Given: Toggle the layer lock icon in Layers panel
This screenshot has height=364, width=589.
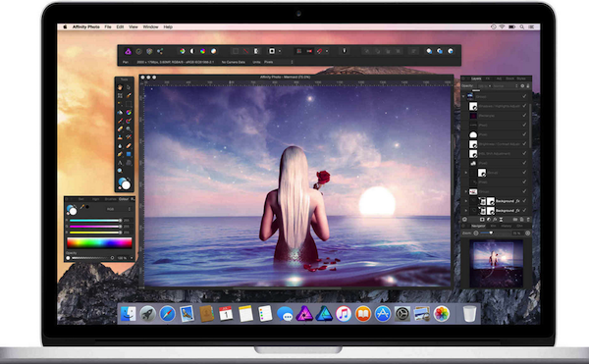Looking at the screenshot, I should click(x=528, y=86).
